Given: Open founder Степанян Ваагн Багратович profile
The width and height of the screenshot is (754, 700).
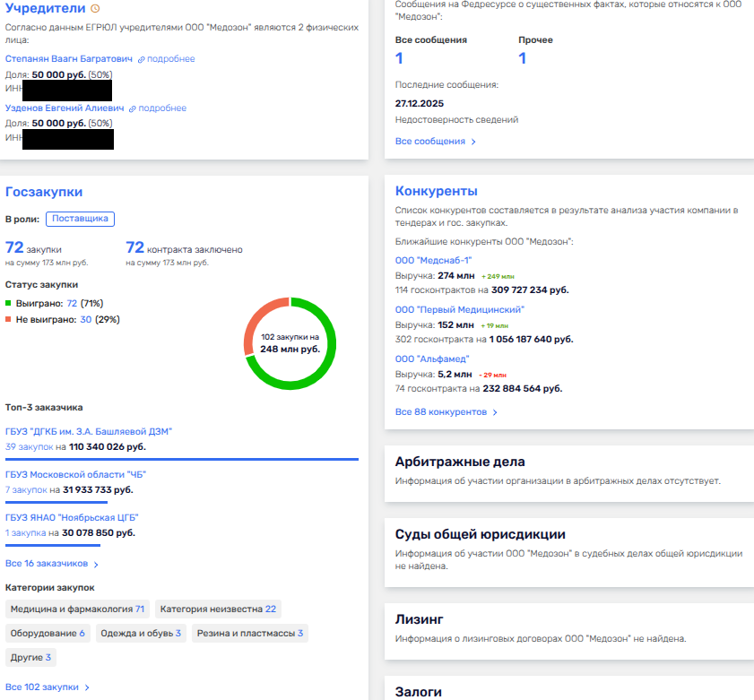Looking at the screenshot, I should (68, 59).
